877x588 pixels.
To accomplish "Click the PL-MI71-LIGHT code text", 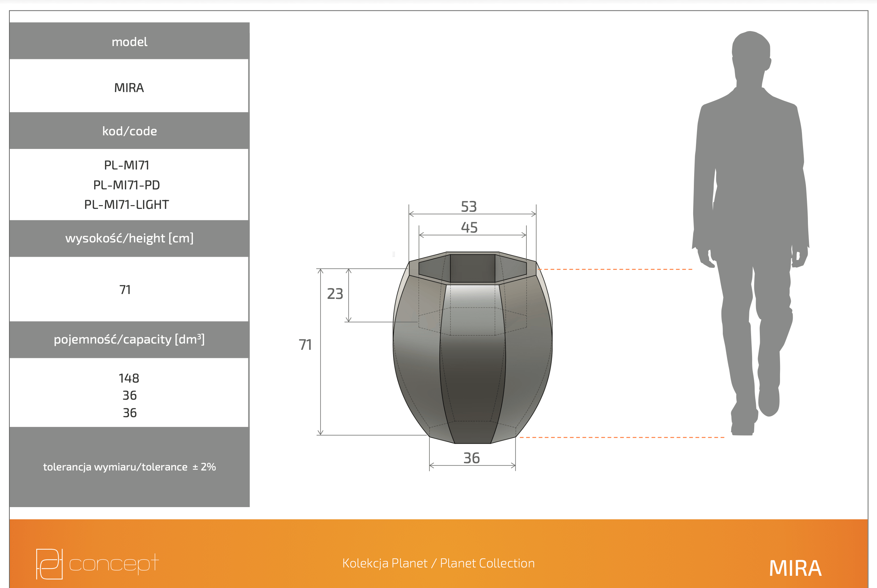I will pyautogui.click(x=127, y=204).
